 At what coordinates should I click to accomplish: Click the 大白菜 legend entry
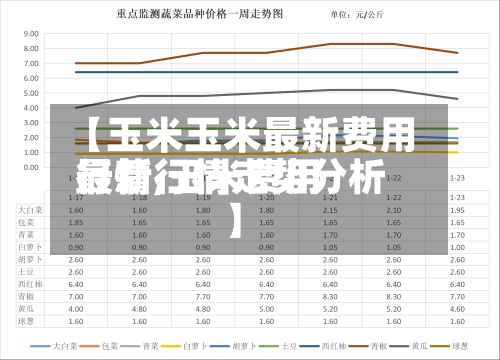coord(54,346)
